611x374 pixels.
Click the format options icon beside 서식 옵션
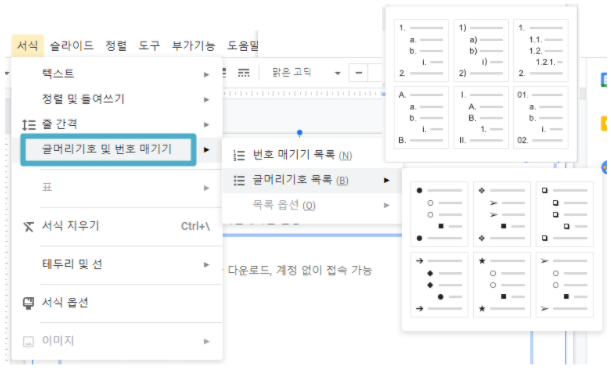tap(28, 303)
